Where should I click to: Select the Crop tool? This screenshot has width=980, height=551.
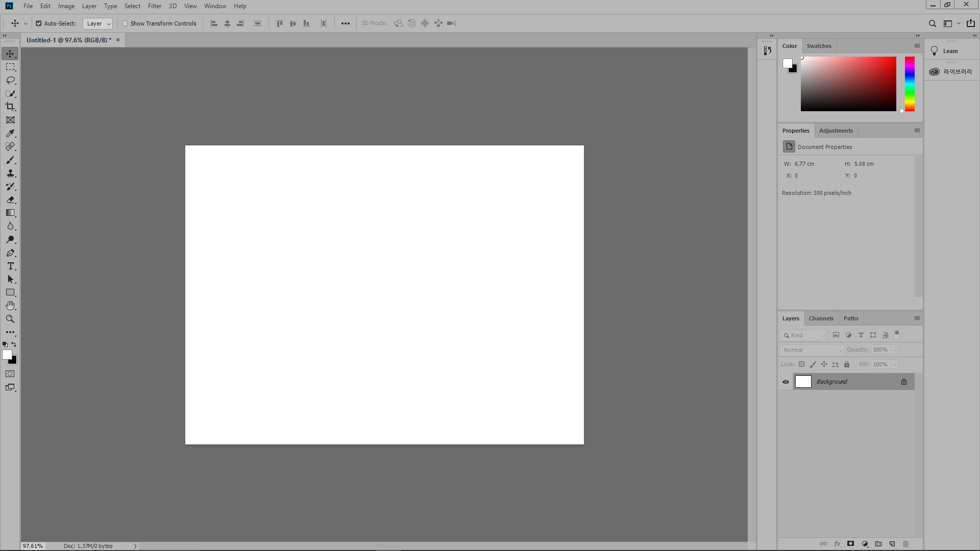10,107
